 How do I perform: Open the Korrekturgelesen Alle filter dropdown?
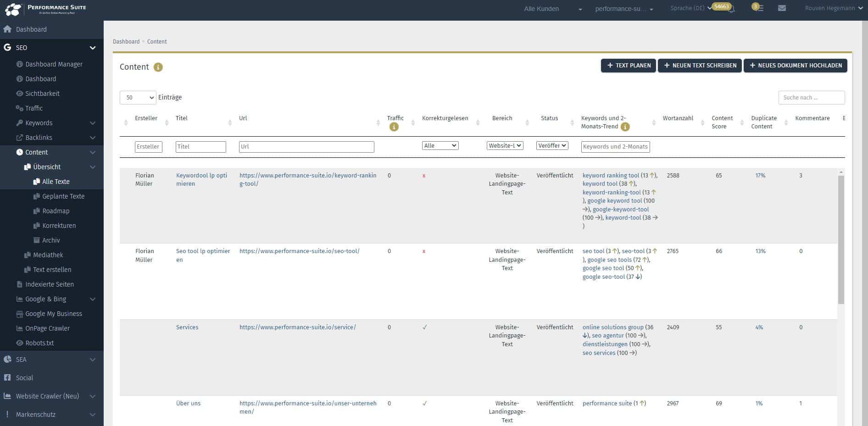click(440, 146)
